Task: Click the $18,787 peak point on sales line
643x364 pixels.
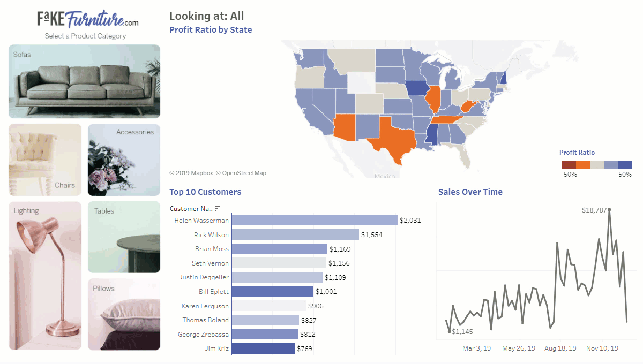Action: pos(609,210)
